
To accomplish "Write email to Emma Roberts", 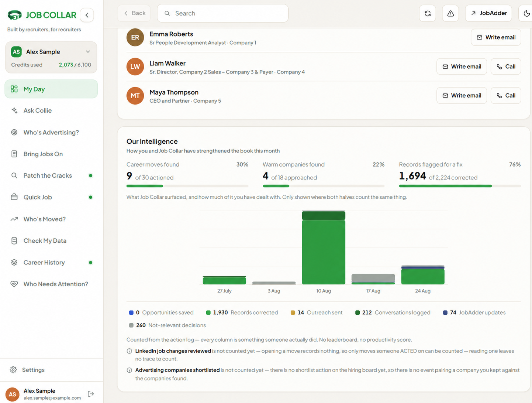I will click(x=496, y=37).
